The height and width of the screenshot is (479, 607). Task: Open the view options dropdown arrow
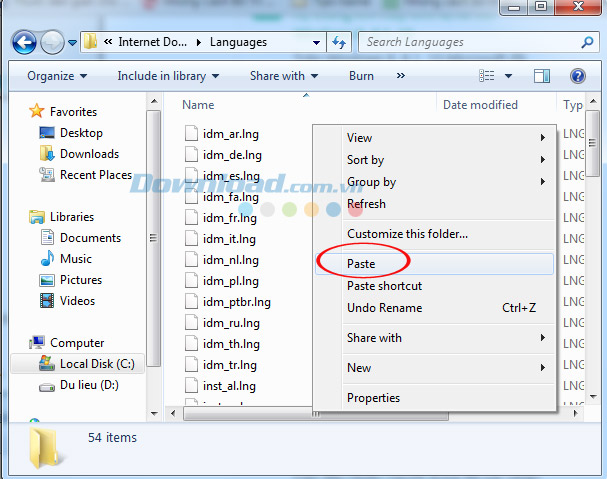[x=508, y=76]
